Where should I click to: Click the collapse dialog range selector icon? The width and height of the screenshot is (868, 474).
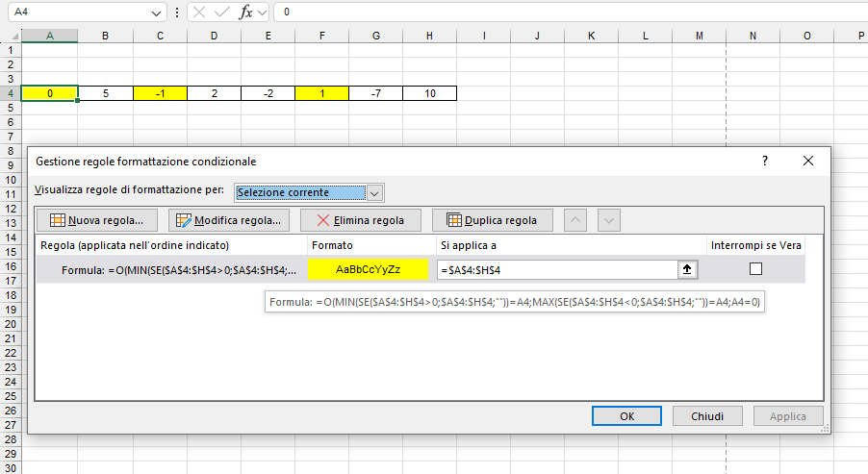[687, 269]
